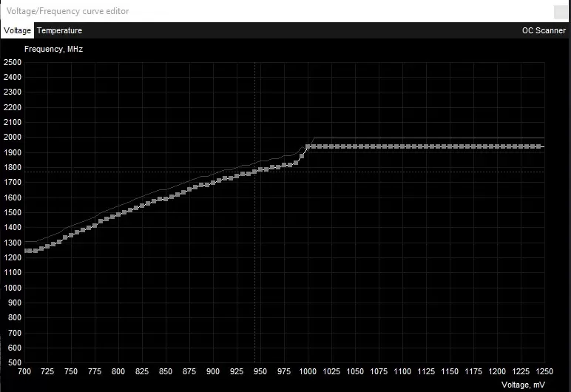The width and height of the screenshot is (571, 392).
Task: Click the 2000 frequency axis label
Action: click(x=13, y=138)
